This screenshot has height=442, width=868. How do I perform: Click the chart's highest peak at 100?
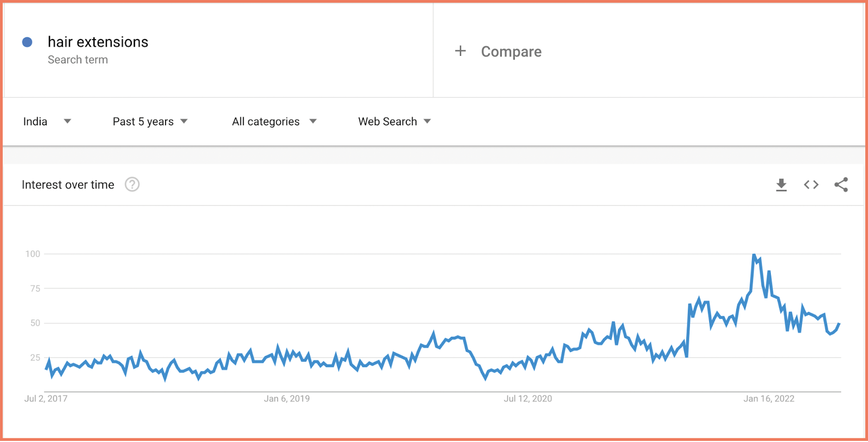click(x=754, y=255)
